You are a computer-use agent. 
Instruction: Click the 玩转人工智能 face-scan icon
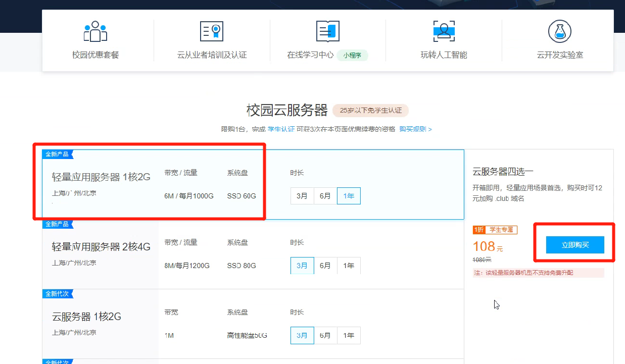(444, 31)
